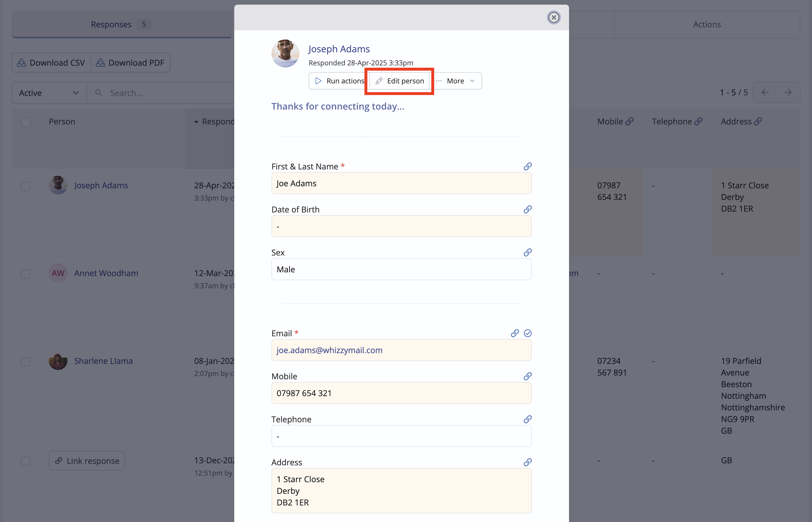Open Joseph Adams link in table
This screenshot has height=522, width=812.
click(x=101, y=185)
